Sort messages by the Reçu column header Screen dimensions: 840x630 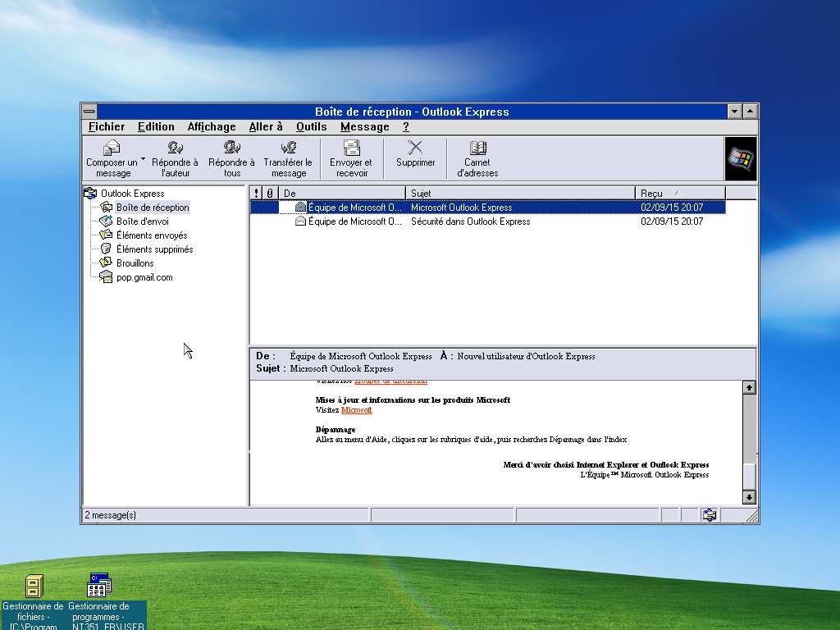coord(679,194)
